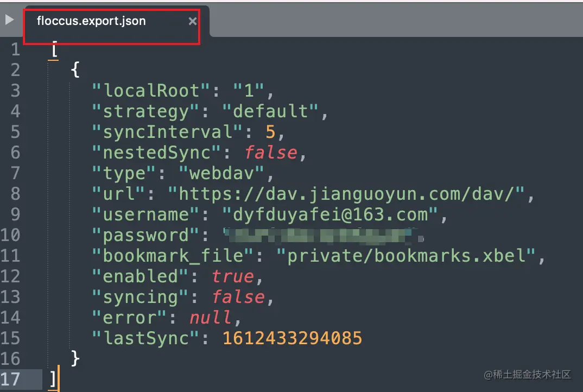
Task: Click the false value of nestedSync
Action: [271, 153]
